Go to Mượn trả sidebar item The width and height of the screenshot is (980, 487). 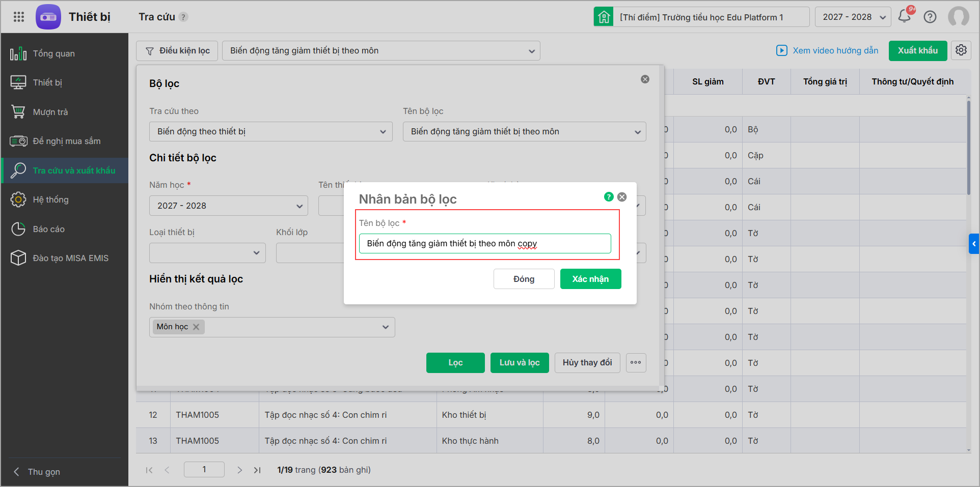click(x=50, y=112)
